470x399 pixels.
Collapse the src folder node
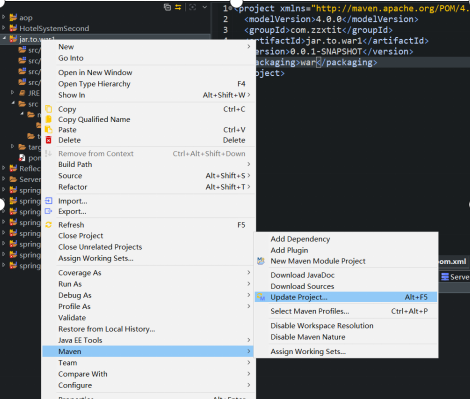click(x=13, y=103)
